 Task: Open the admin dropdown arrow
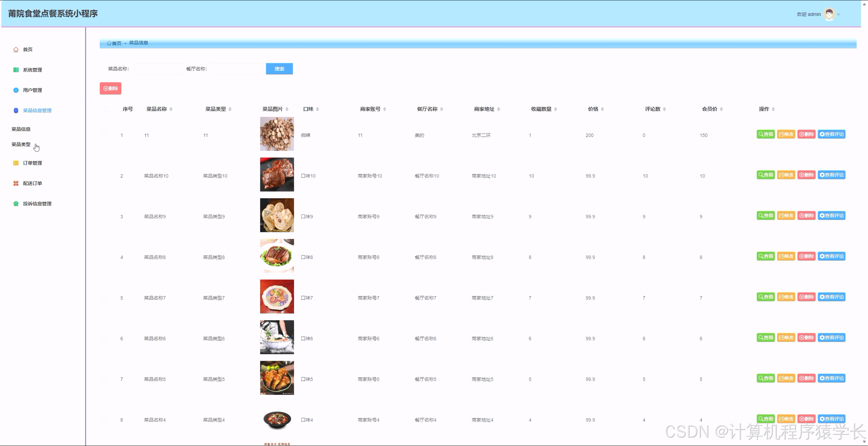click(x=839, y=14)
